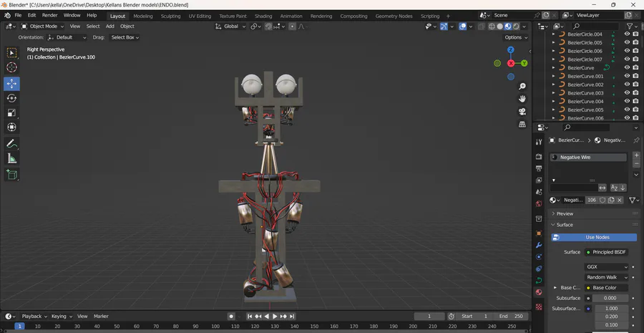The height and width of the screenshot is (333, 644).
Task: Open the World properties tab
Action: coord(539,203)
